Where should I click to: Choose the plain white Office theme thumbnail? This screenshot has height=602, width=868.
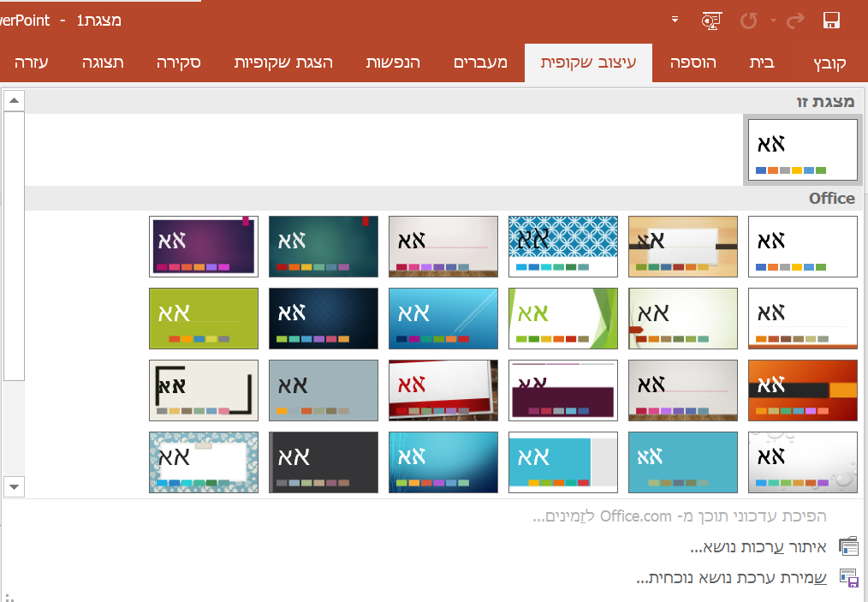(x=803, y=247)
